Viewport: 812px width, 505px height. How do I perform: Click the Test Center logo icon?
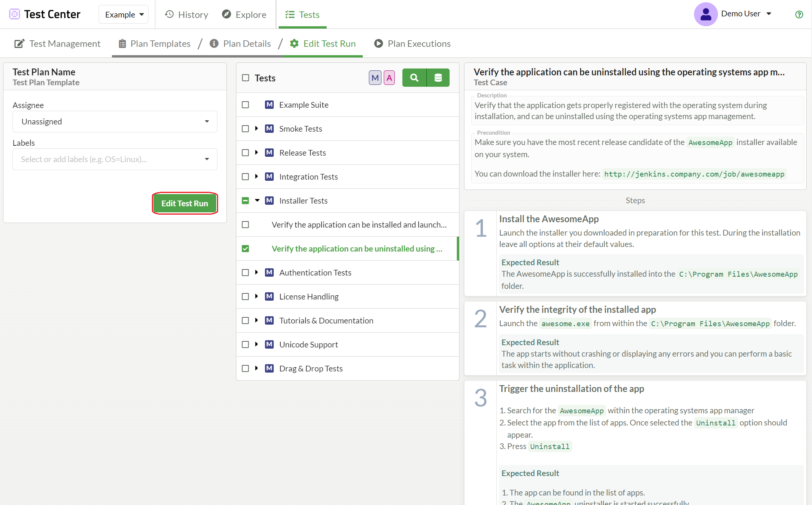click(x=14, y=14)
